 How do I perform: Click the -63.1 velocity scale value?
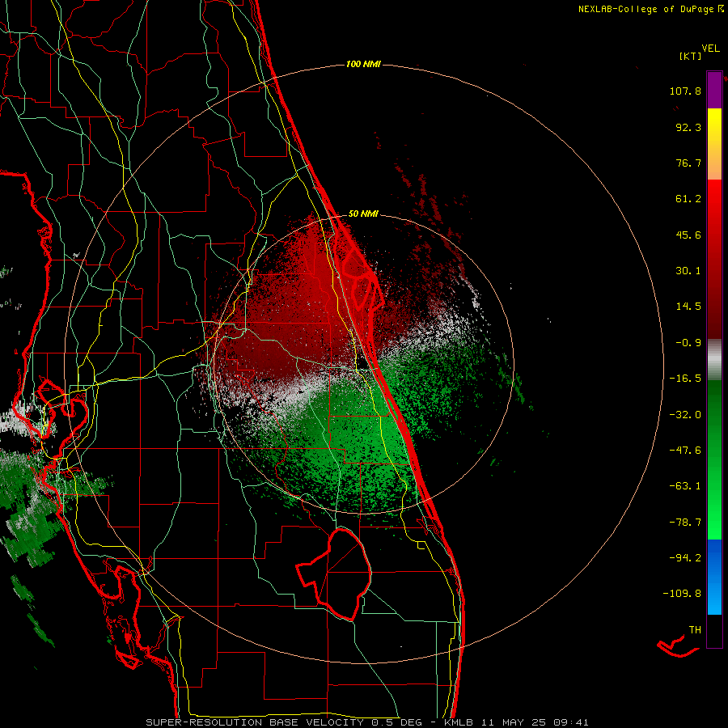point(685,486)
